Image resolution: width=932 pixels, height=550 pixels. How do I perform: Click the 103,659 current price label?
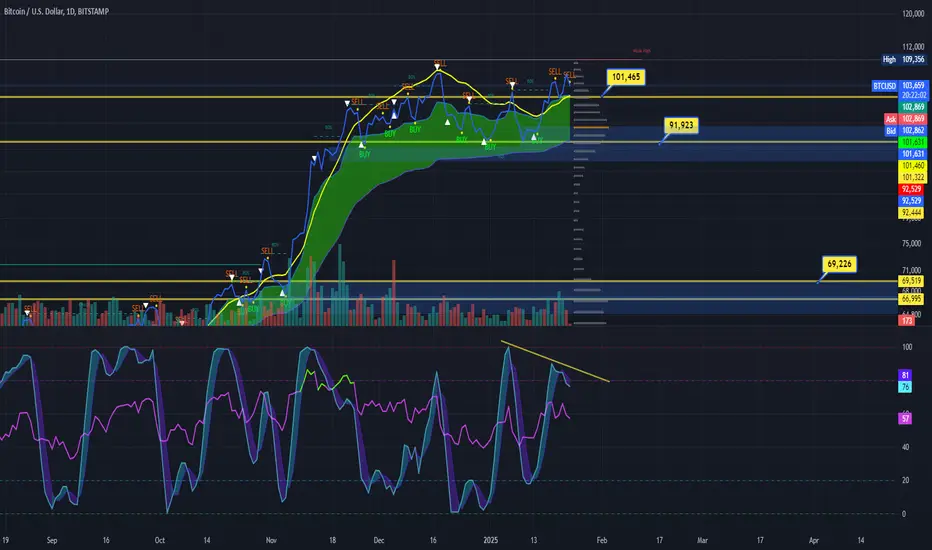(x=913, y=86)
